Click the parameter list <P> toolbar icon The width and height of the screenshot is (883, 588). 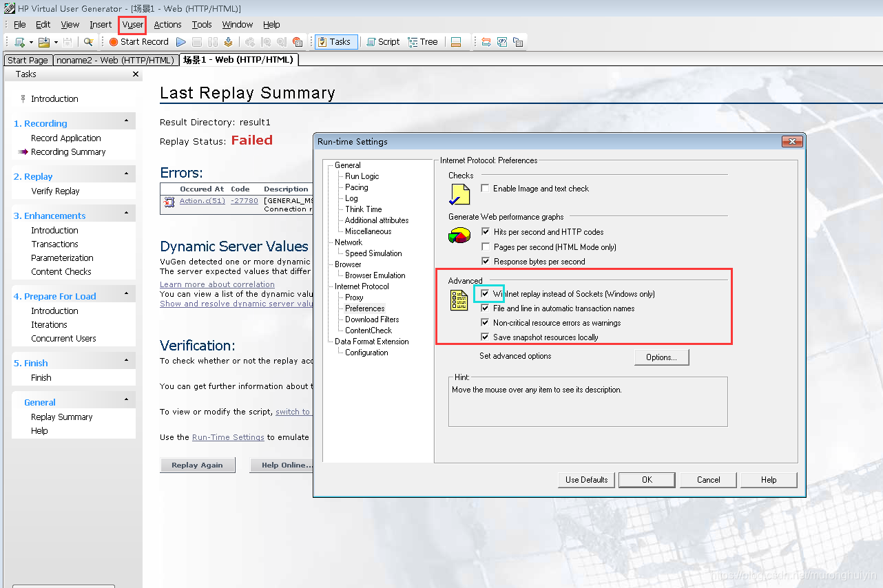point(502,42)
